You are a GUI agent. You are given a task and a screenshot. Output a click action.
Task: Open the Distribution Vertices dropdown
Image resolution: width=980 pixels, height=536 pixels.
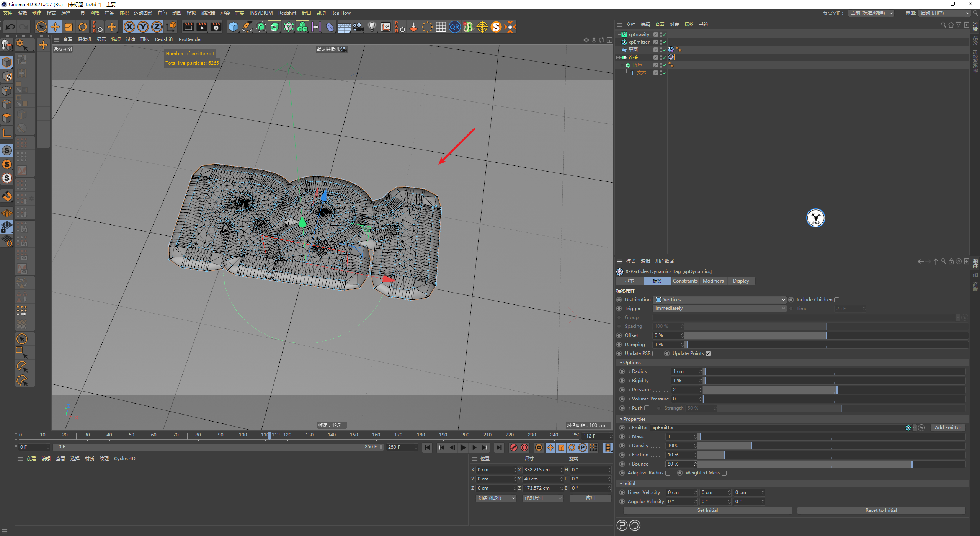click(x=720, y=300)
